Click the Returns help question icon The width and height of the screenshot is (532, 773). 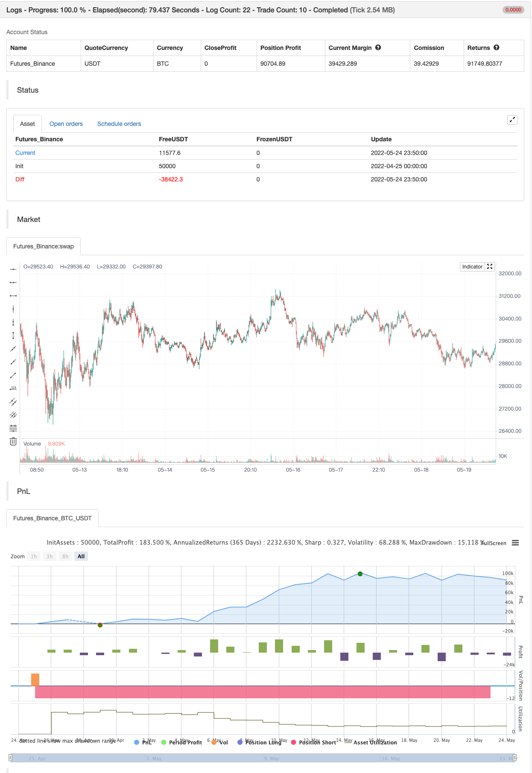496,47
